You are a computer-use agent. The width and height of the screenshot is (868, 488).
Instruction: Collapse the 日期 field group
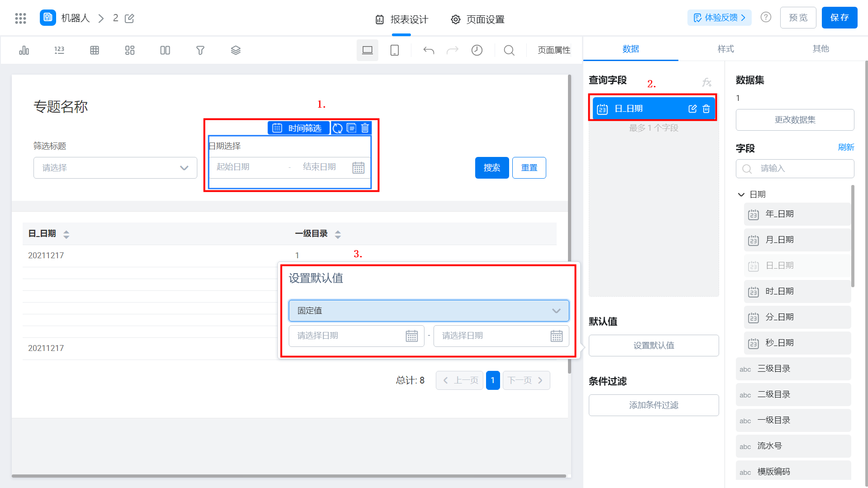741,194
